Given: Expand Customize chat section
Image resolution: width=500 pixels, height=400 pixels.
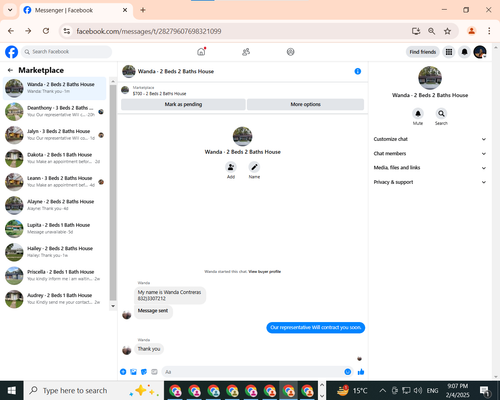Looking at the screenshot, I should 430,139.
